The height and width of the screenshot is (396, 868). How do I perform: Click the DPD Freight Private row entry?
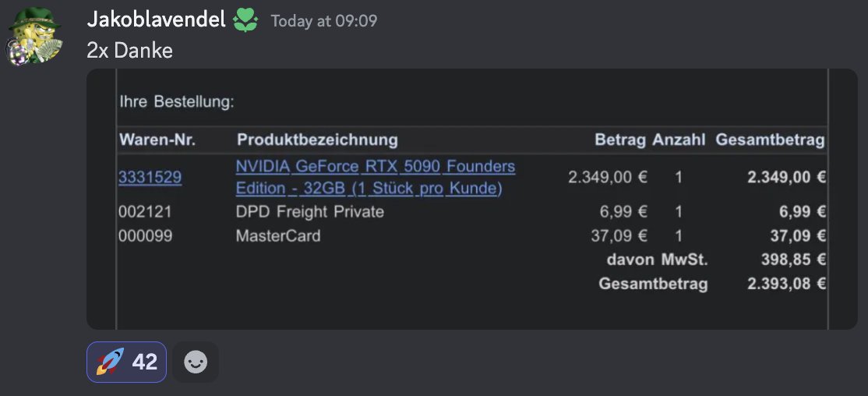tap(309, 211)
